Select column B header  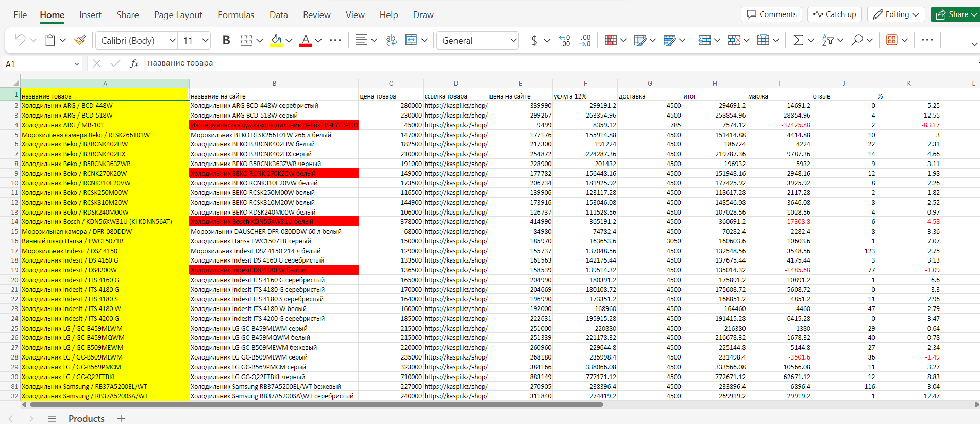pos(274,83)
